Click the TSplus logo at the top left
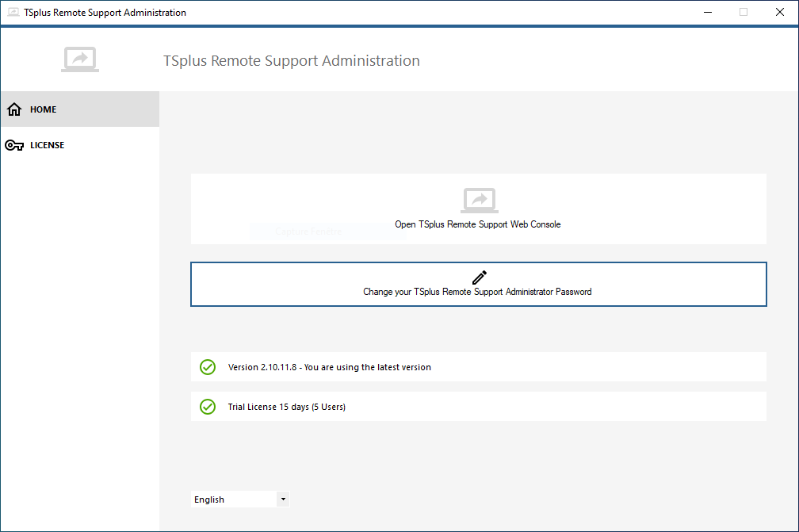 pos(79,59)
